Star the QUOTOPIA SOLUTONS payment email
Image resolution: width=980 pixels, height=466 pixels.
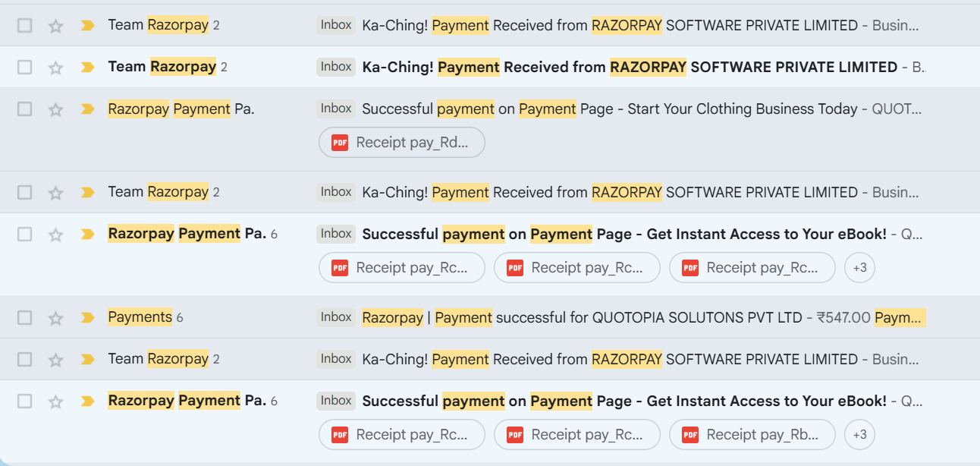pyautogui.click(x=55, y=318)
